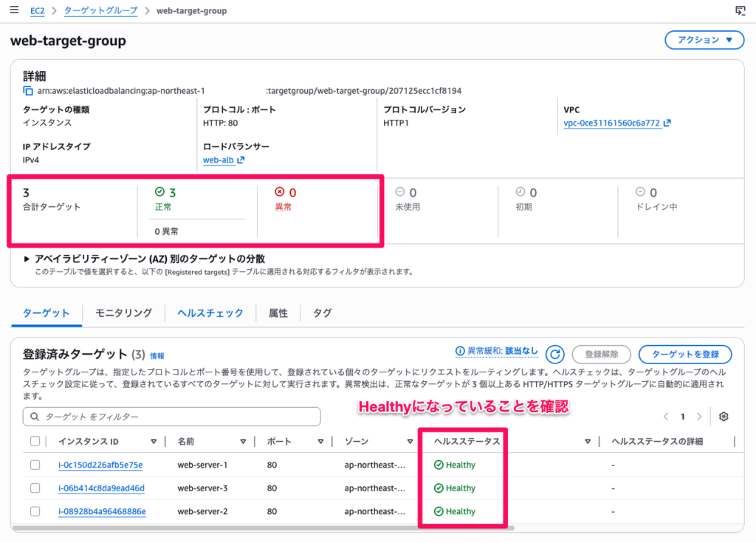Switch to the ヘルスチェック tab
Screen dimensions: 756x543
pyautogui.click(x=210, y=313)
